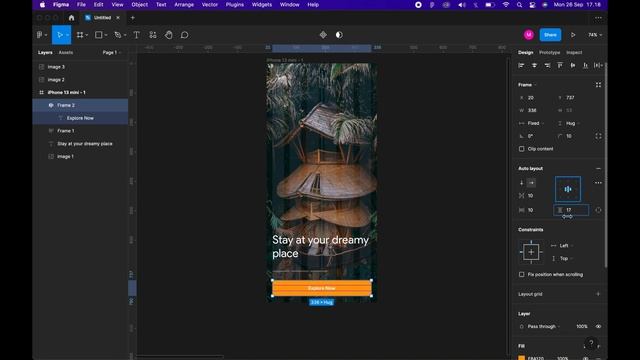
Task: Toggle the alignment box center option
Action: (568, 189)
